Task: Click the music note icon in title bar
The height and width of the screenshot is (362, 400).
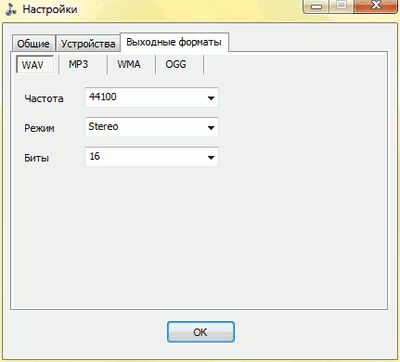Action: click(11, 9)
